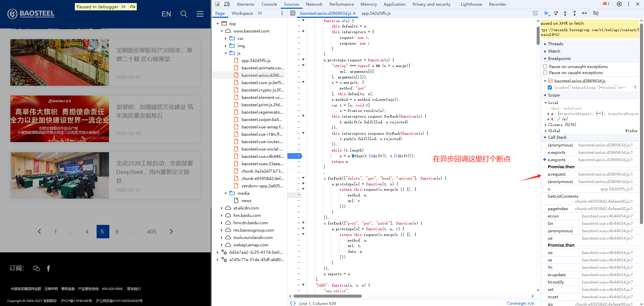Screen dimensions: 644x306
Task: Open the Application tab
Action: click(394, 4)
